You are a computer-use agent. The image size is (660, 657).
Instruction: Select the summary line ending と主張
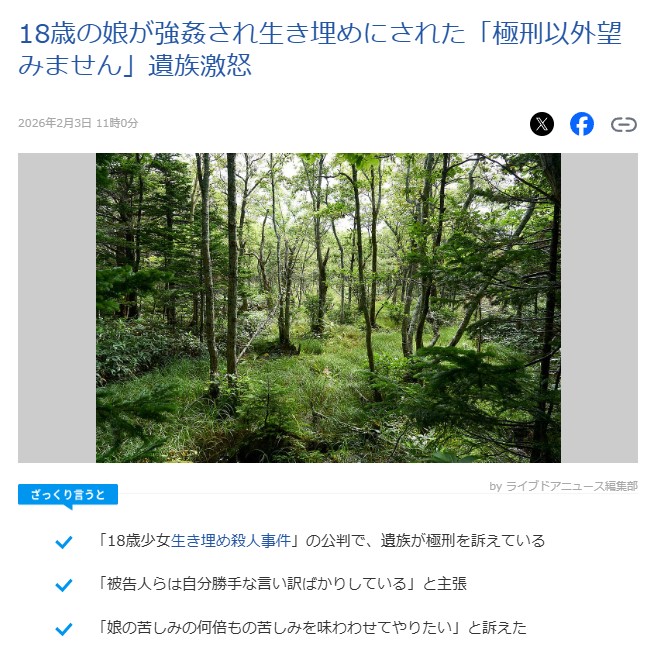point(282,584)
